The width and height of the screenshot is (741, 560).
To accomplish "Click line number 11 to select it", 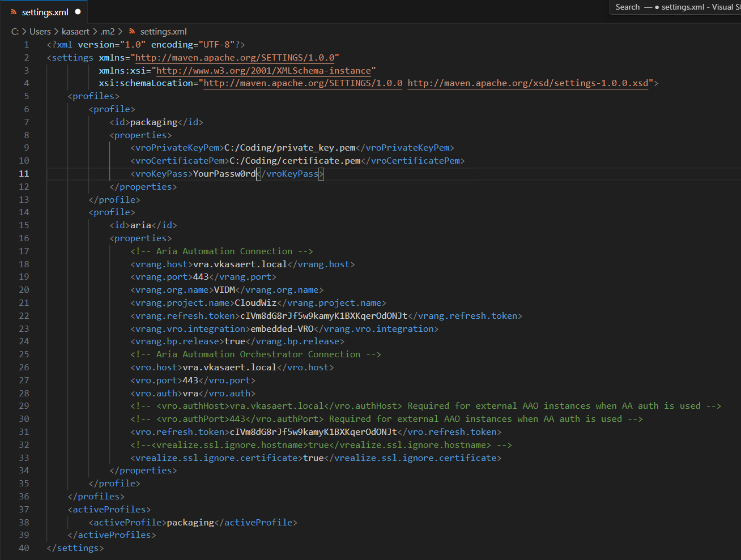I will tap(24, 173).
